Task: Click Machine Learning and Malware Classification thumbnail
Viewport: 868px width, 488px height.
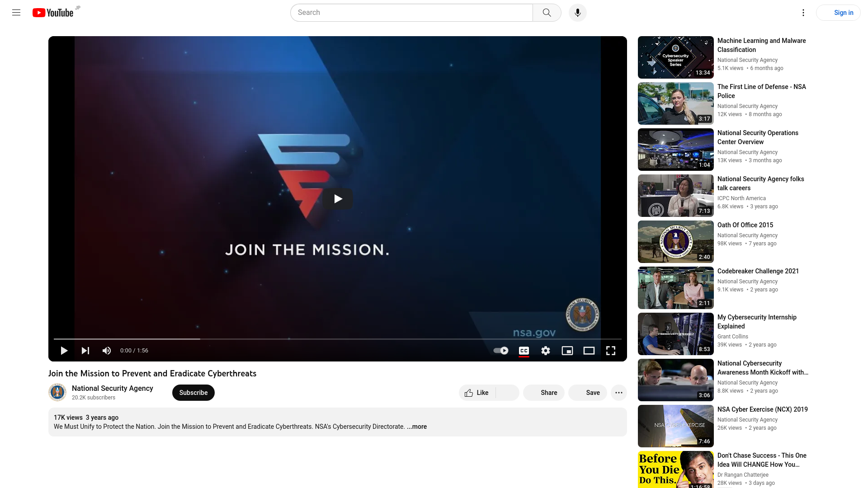Action: point(675,57)
